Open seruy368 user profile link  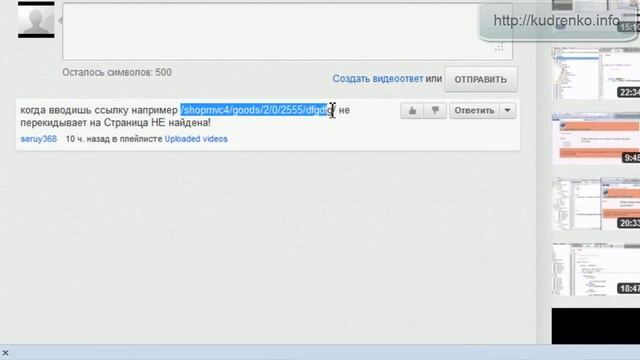(x=39, y=139)
